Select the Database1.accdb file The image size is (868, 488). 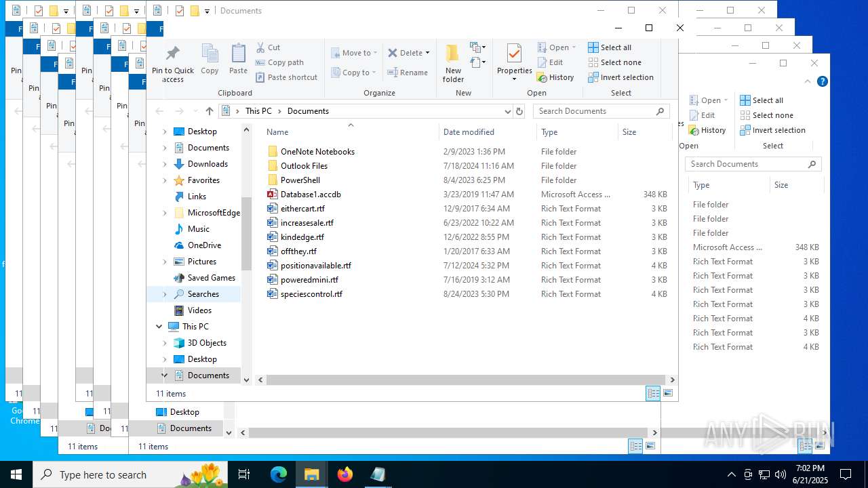(311, 195)
